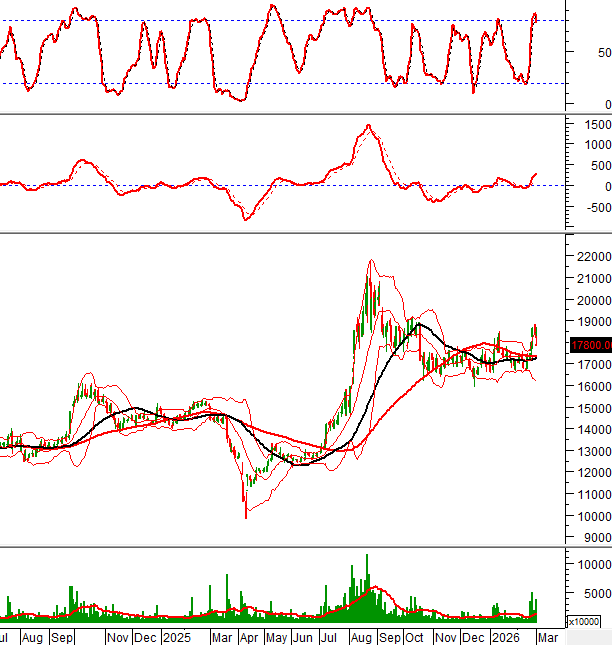Click the Jun month label on time axis
The width and height of the screenshot is (612, 645).
[301, 637]
